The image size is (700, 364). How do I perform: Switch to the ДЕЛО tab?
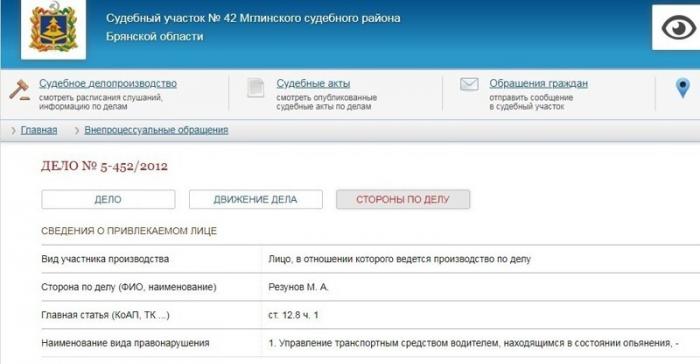[108, 199]
